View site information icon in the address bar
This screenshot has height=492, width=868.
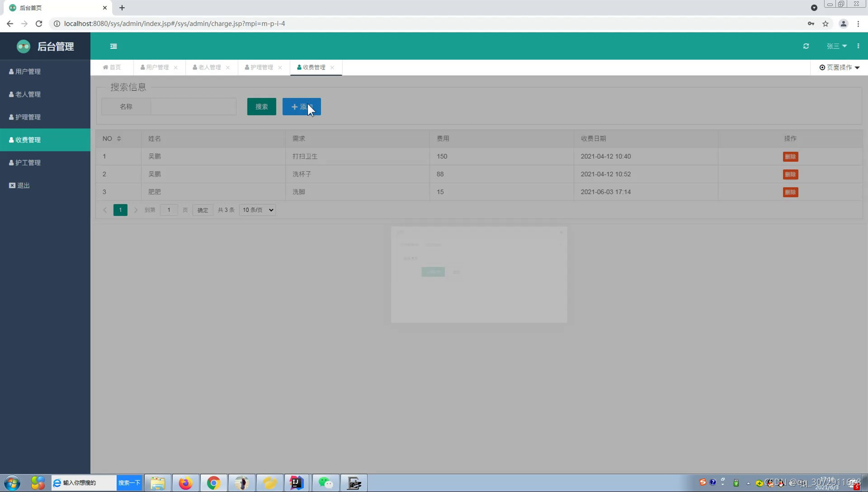(x=57, y=24)
